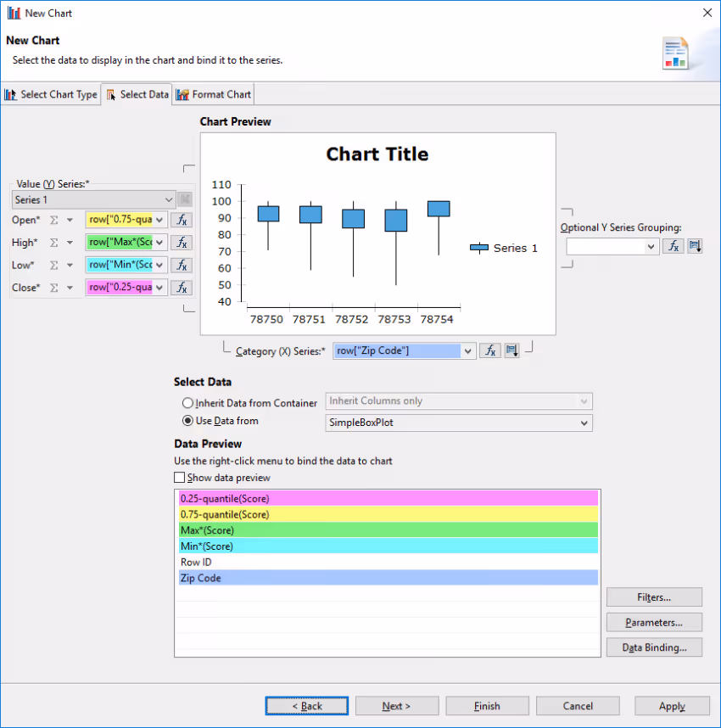Open expression builder for High value
721x728 pixels.
(x=182, y=243)
